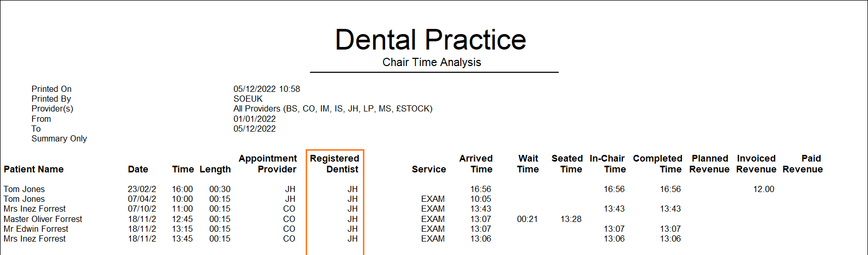
Task: Click the Invoiced Revenue column header
Action: (756, 164)
